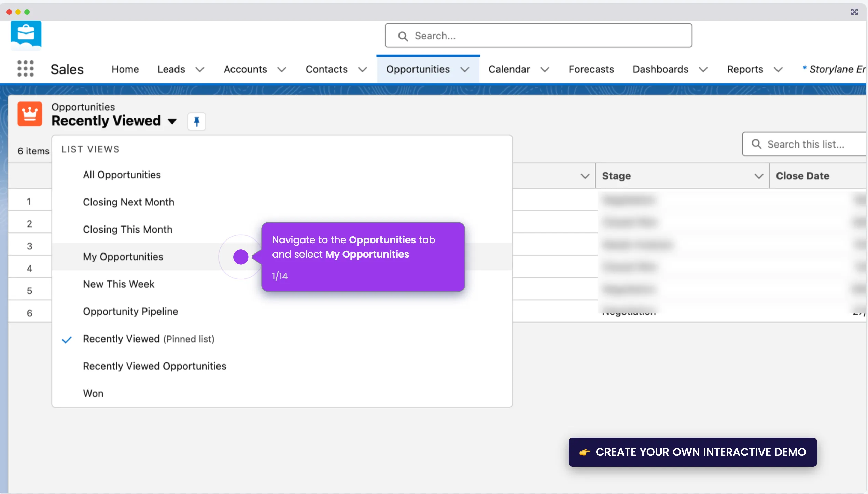Screen dimensions: 868x494
Task: Switch to the Forecasts tab
Action: [x=591, y=69]
